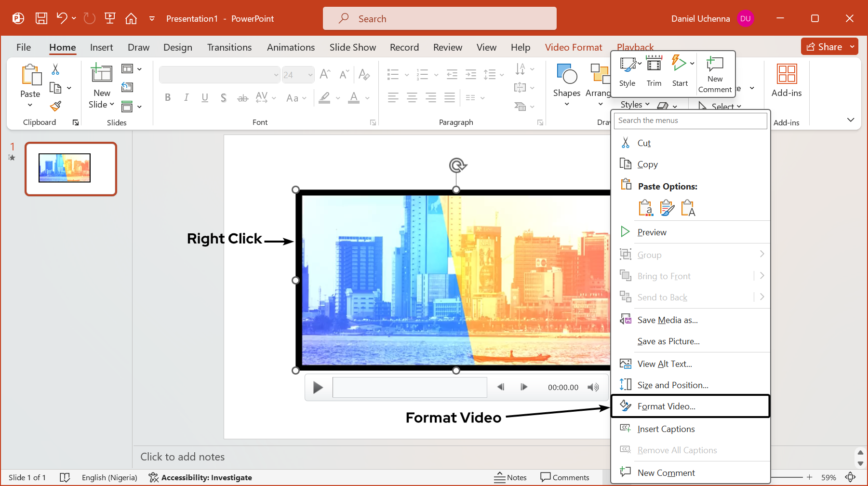Toggle Italic formatting button

(186, 98)
